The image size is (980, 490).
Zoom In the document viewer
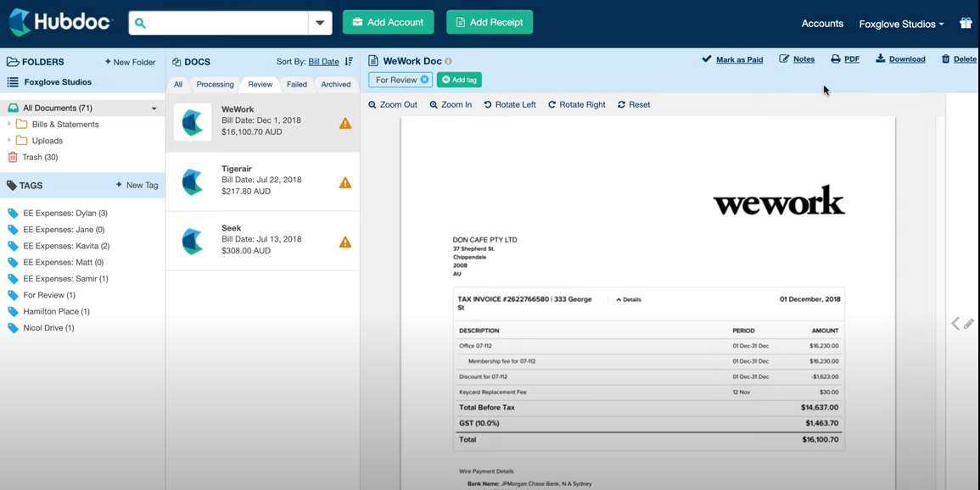[x=451, y=105]
